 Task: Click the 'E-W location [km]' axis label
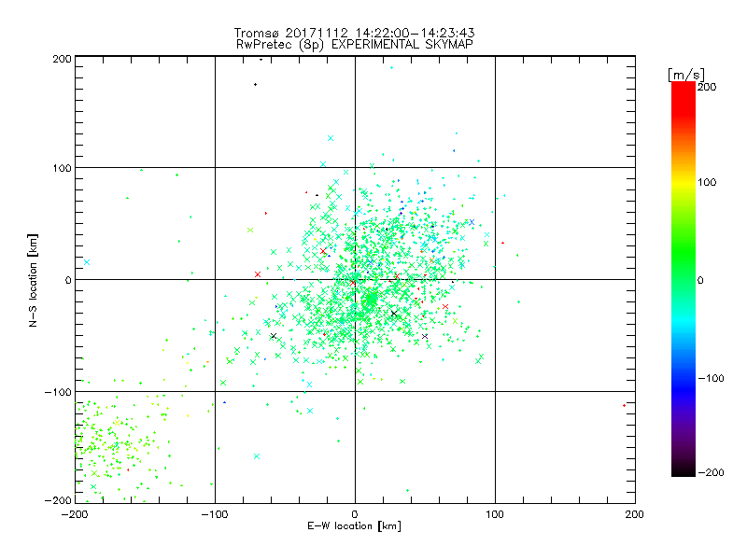[x=354, y=526]
